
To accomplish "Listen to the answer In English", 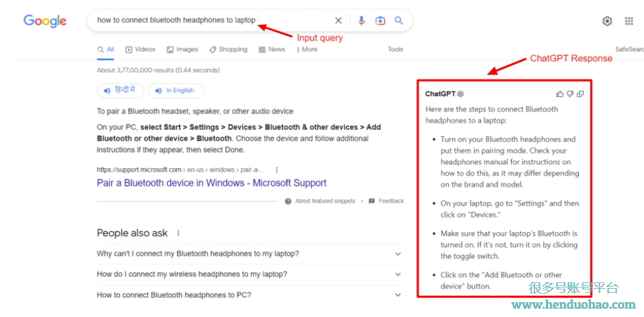I will coord(176,90).
